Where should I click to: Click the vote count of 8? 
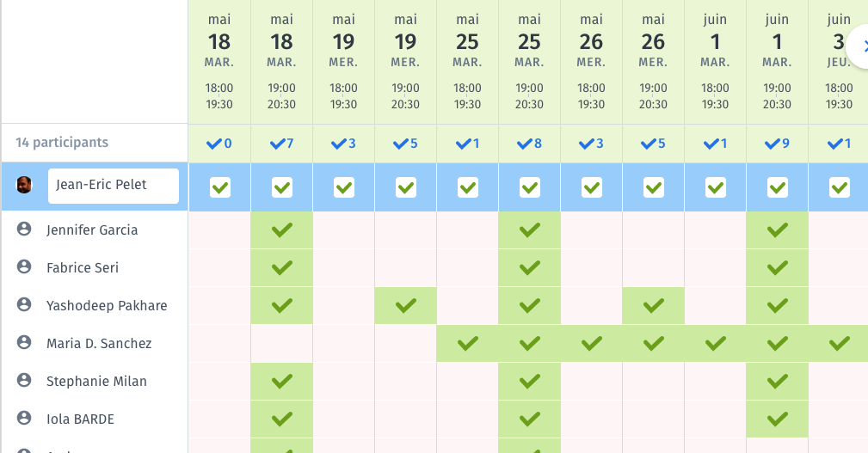point(530,144)
